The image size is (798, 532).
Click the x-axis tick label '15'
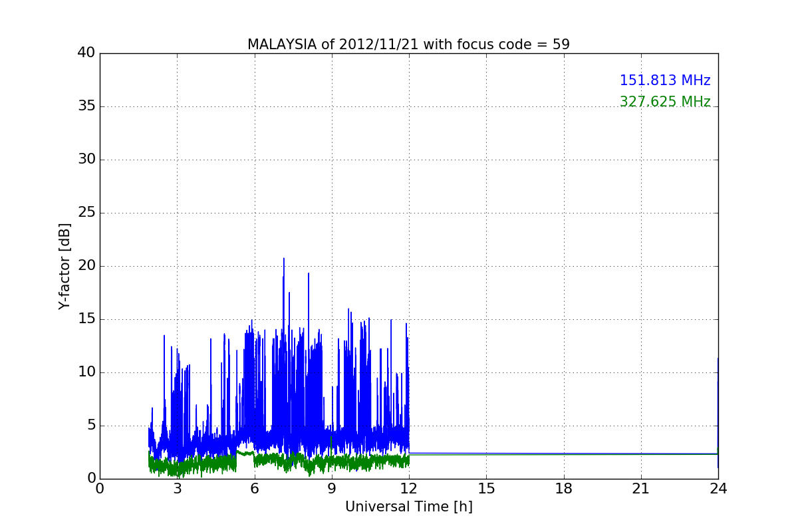(x=486, y=489)
